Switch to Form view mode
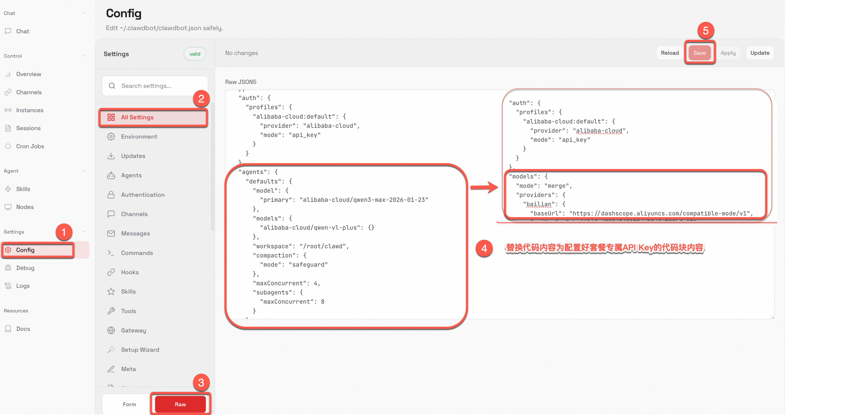868x415 pixels. [x=129, y=404]
